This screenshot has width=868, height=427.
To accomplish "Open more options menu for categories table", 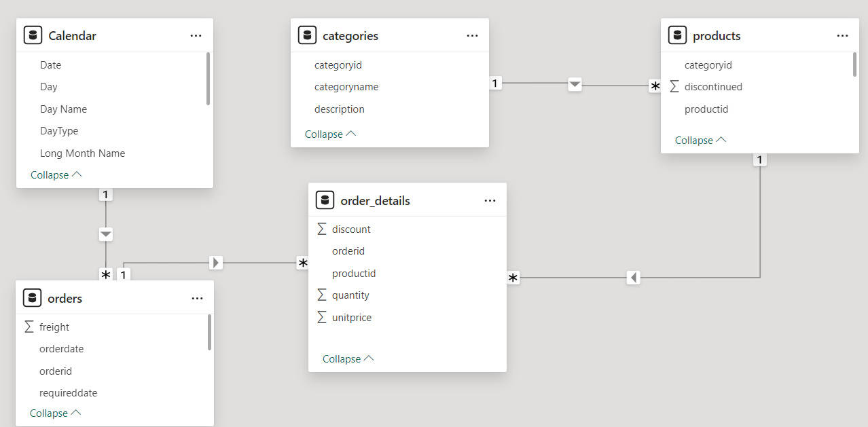I will (472, 35).
